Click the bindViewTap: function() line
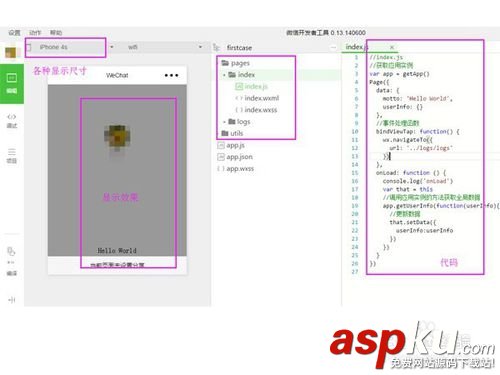 coord(418,132)
